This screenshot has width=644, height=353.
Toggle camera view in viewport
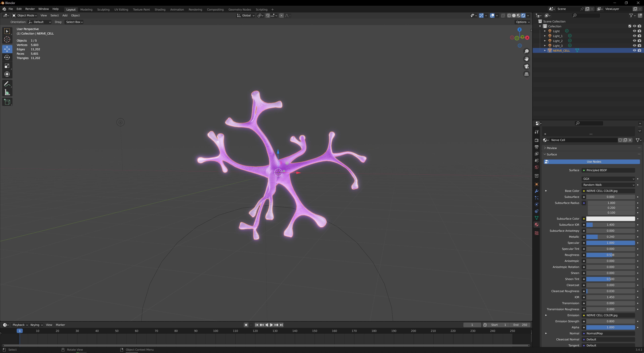(527, 66)
